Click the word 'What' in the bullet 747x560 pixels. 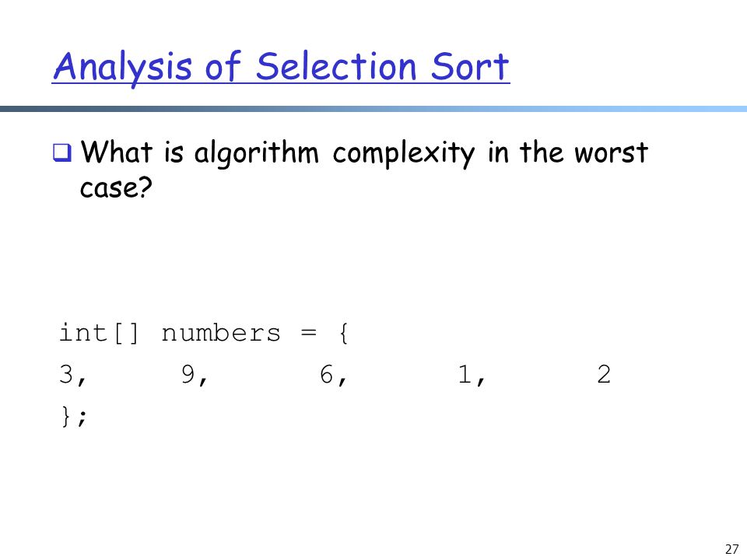[x=117, y=152]
